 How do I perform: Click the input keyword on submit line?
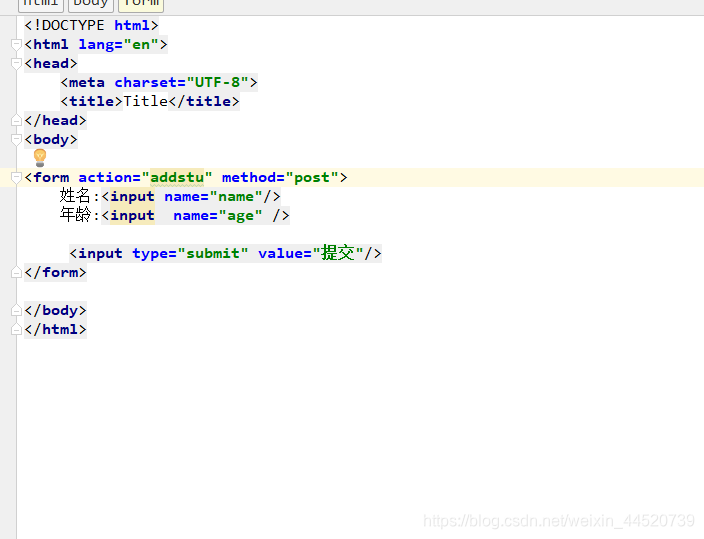[x=101, y=253]
